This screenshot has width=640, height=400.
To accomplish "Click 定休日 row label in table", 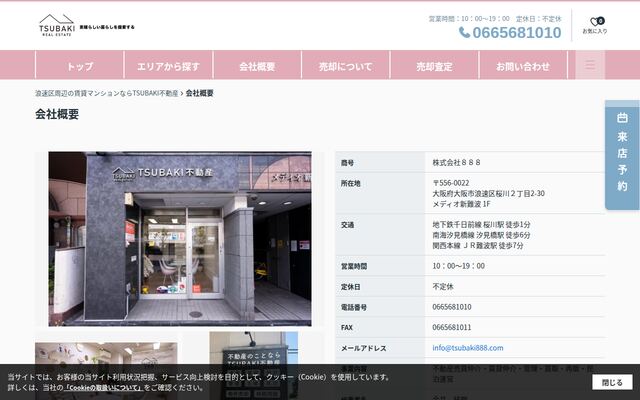I will click(x=351, y=287).
